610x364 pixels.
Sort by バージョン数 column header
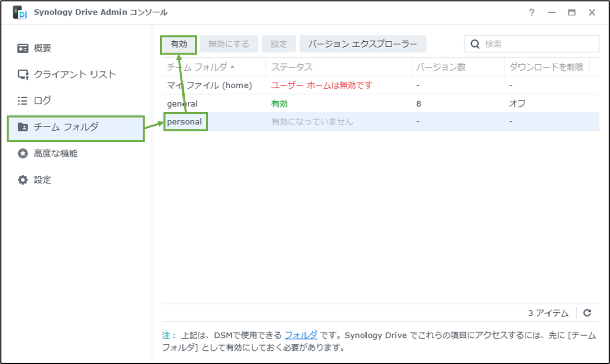pos(457,67)
